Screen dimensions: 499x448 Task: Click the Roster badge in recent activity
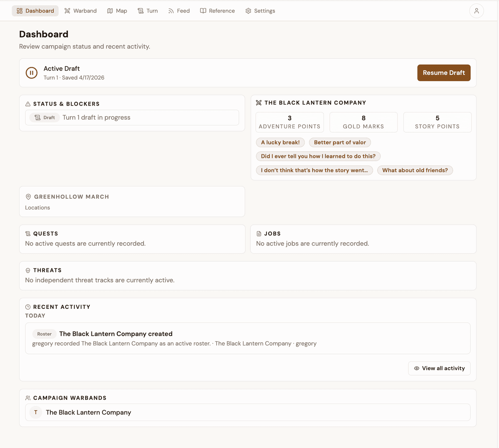[44, 334]
